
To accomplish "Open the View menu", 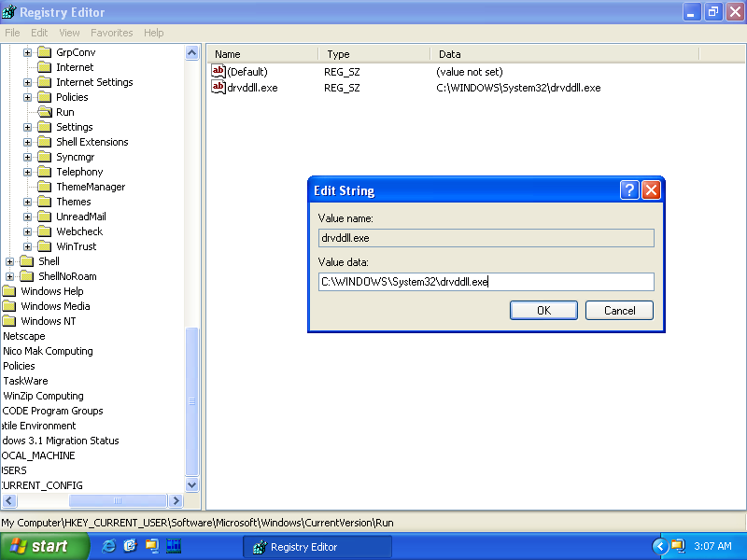I will [69, 33].
